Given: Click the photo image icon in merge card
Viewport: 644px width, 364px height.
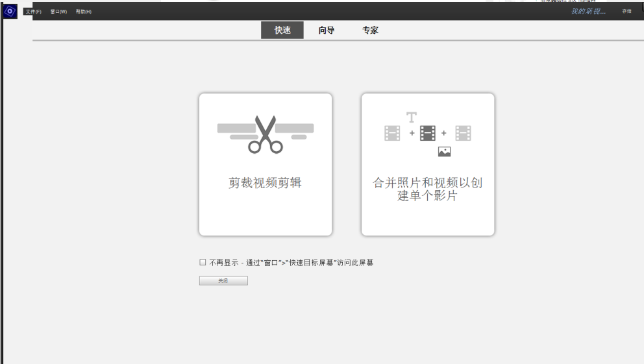Looking at the screenshot, I should [445, 152].
